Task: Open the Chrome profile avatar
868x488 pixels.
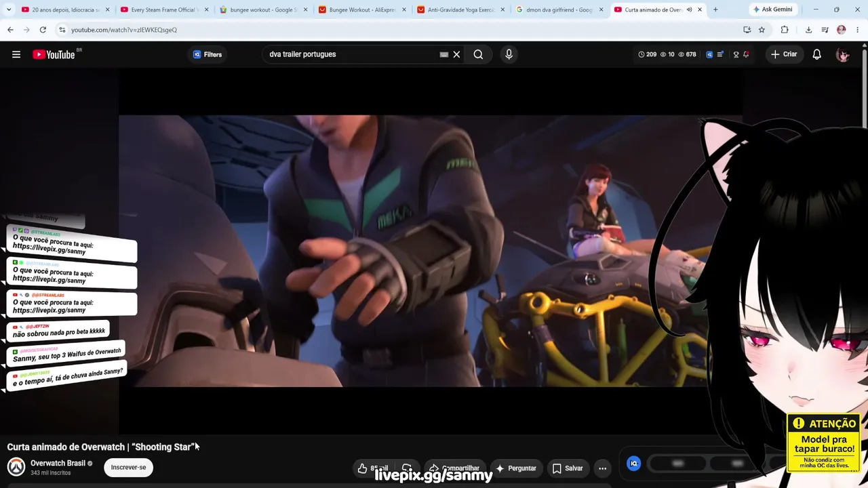Action: coord(842,30)
